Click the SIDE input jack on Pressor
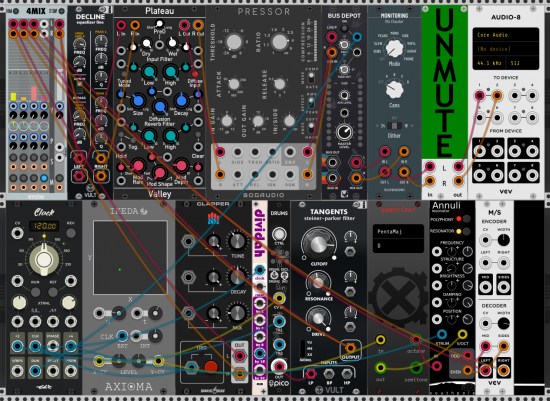The image size is (550, 401). 237,152
